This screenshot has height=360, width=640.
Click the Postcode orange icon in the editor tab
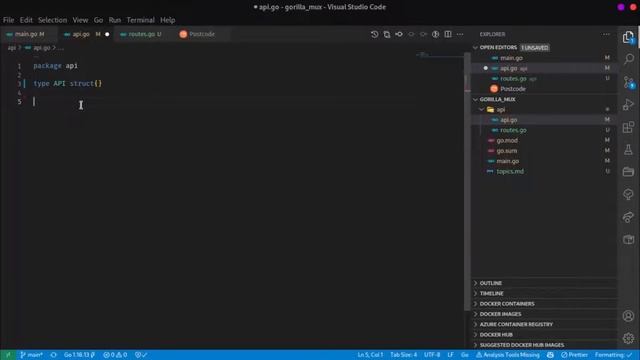point(183,34)
